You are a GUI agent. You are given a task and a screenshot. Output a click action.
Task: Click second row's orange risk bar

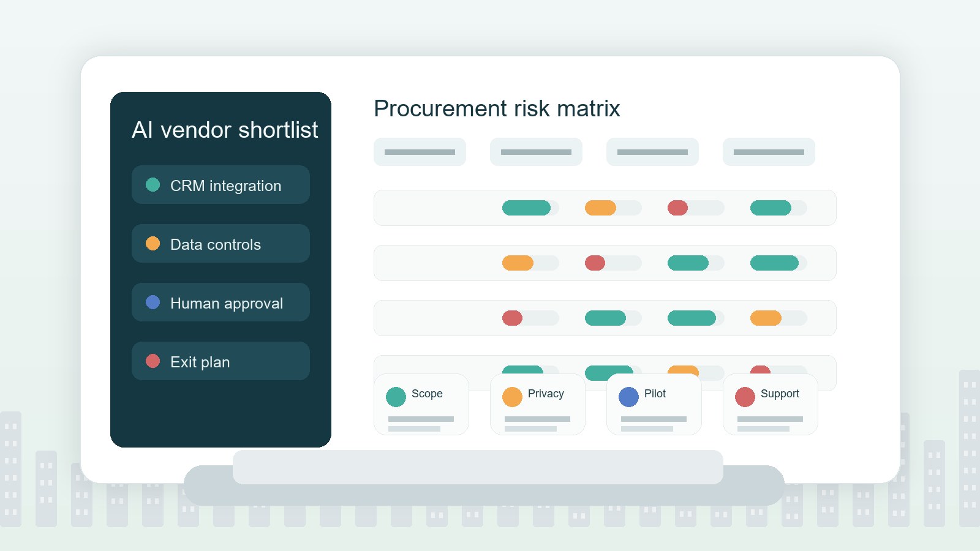tap(518, 263)
